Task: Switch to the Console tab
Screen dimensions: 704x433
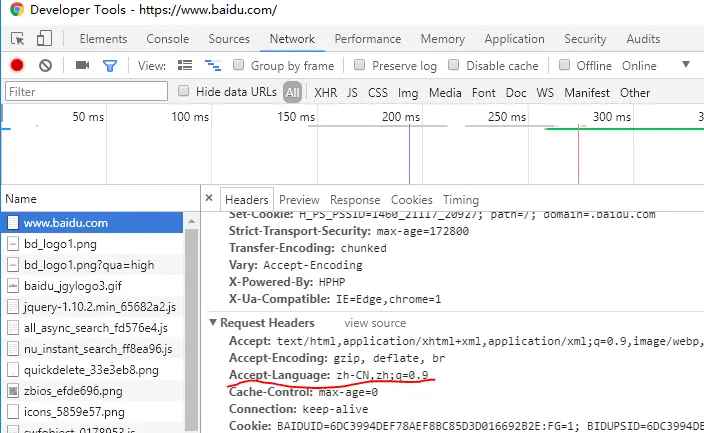Action: (167, 39)
